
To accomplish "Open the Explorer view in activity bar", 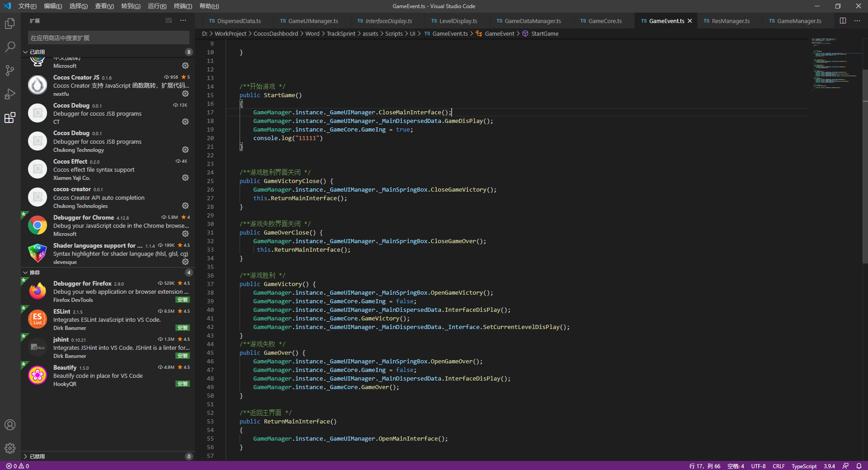I will 10,23.
